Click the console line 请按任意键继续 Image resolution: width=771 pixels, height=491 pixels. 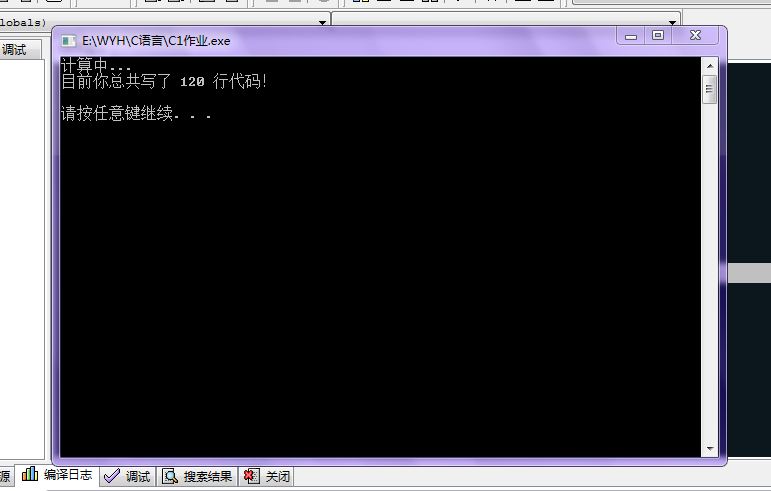pyautogui.click(x=136, y=114)
